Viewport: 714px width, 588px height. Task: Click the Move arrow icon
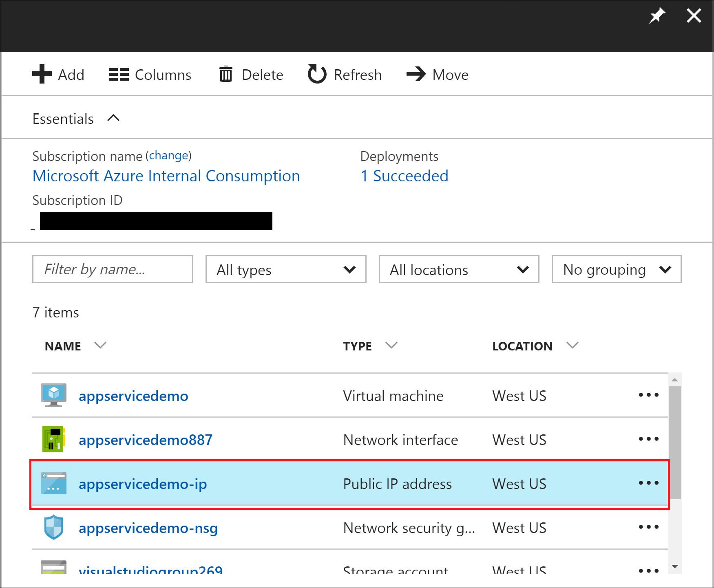416,74
